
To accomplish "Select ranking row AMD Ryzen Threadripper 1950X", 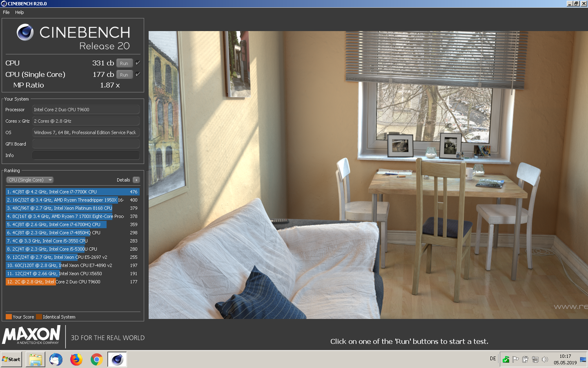I will [x=73, y=200].
